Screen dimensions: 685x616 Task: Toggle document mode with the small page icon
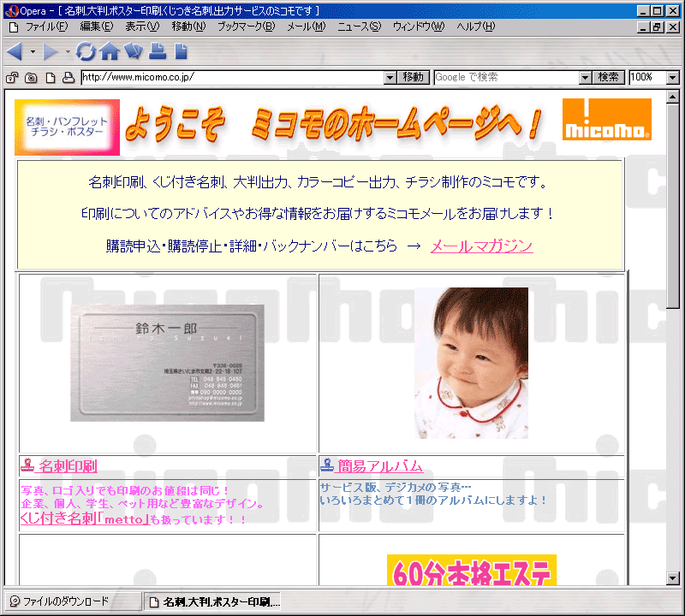click(51, 78)
